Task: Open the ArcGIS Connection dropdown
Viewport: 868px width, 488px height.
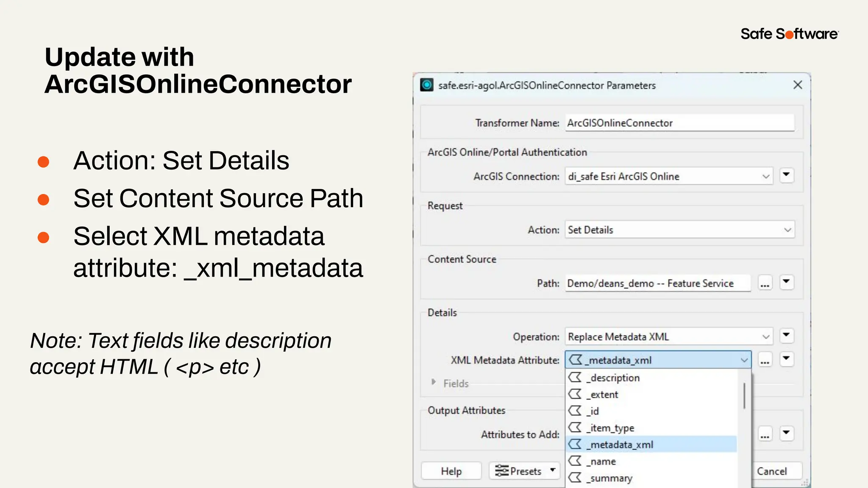Action: pyautogui.click(x=669, y=176)
